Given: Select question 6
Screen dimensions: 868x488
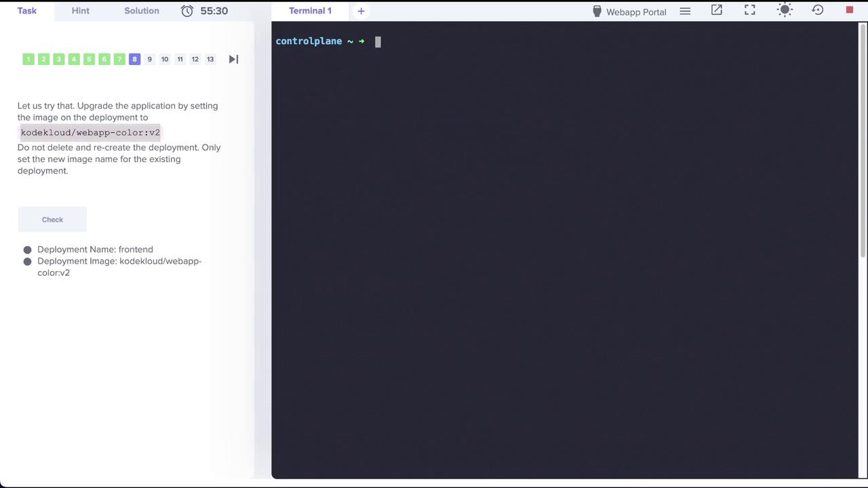Looking at the screenshot, I should [x=104, y=59].
